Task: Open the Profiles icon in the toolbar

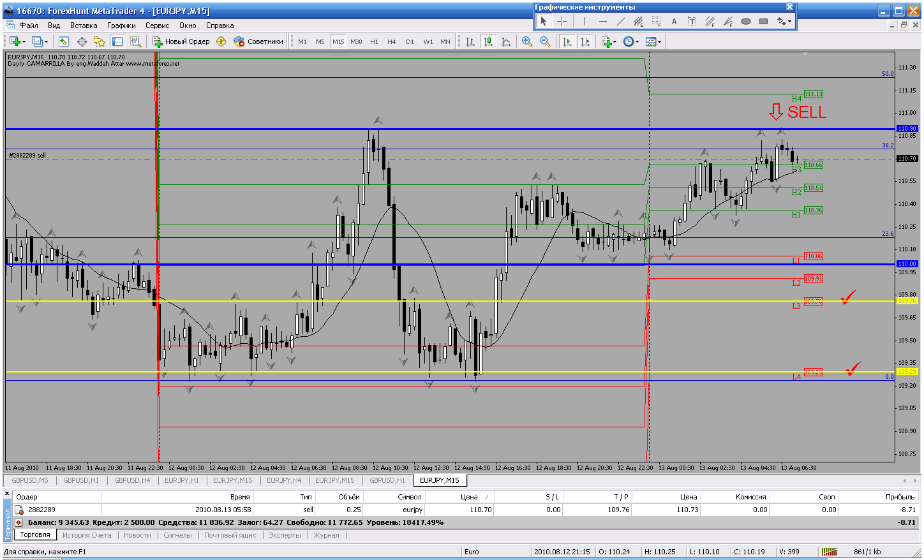Action: [37, 41]
